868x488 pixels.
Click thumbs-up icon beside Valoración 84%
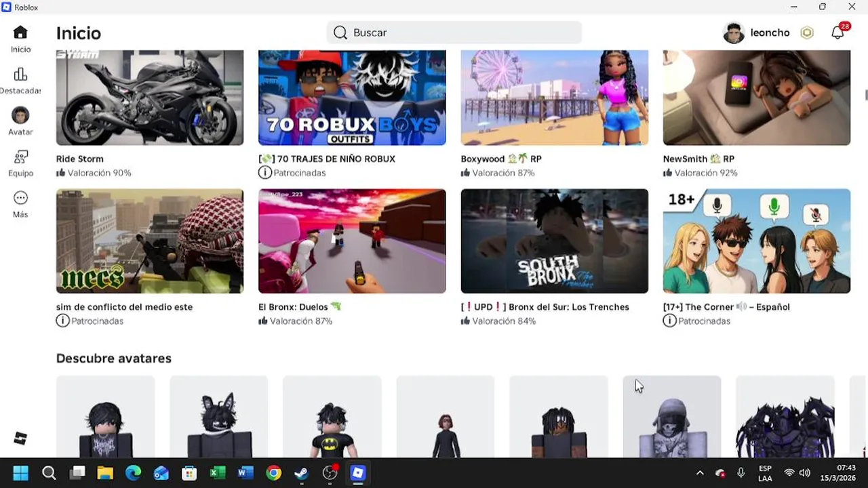tap(466, 321)
